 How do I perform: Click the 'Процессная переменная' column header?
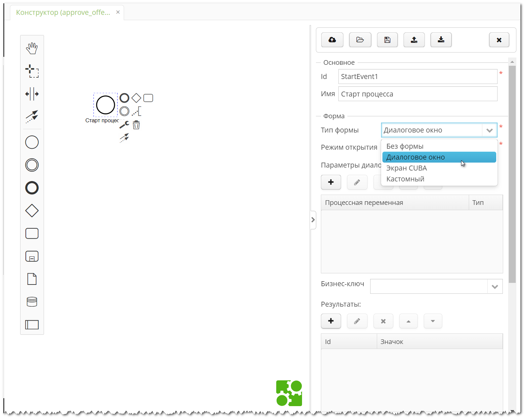395,203
